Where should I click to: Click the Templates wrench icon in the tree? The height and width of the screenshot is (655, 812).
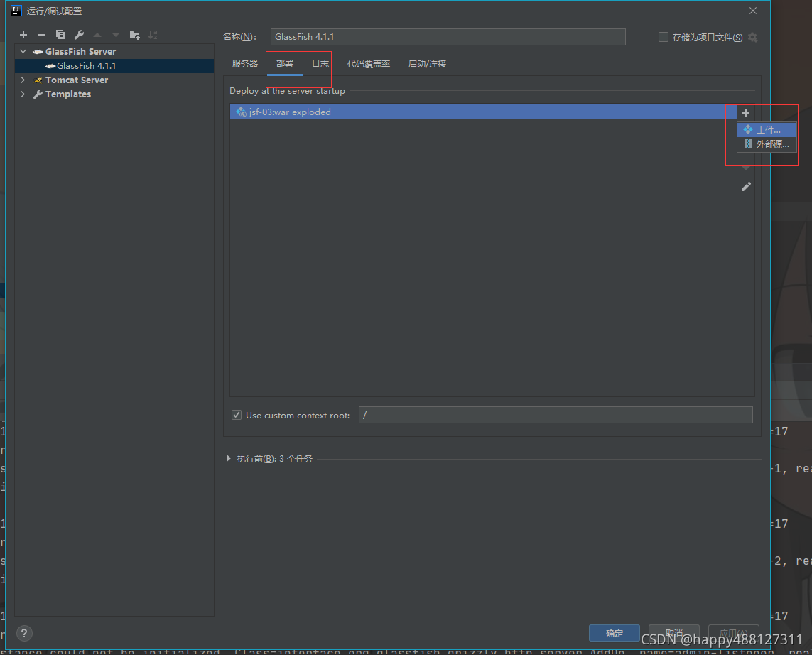click(38, 94)
